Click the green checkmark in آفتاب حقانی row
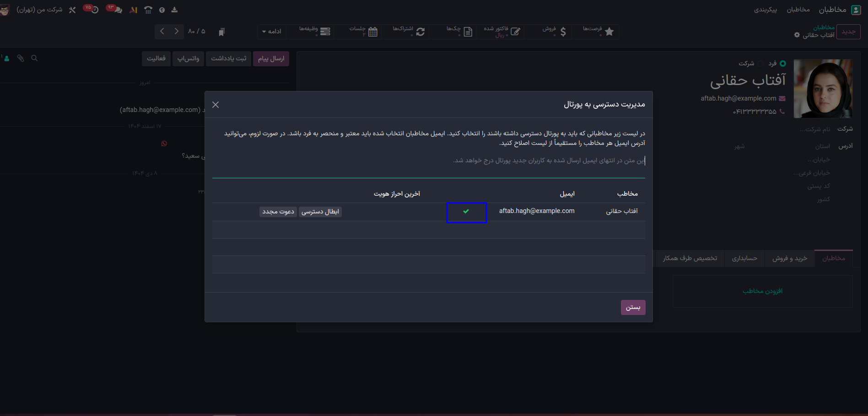Screen dimensions: 868x416 click(x=466, y=211)
